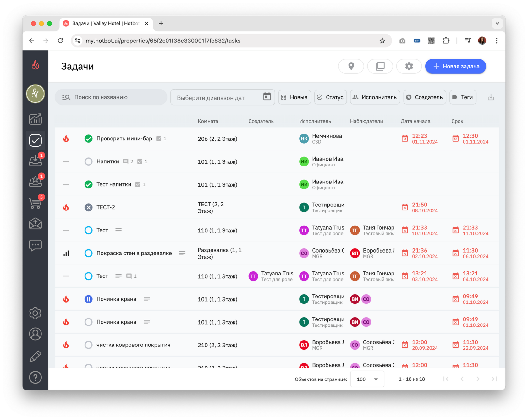Toggle paused status of Починка крана
Viewport: 528px width, 420px height.
pyautogui.click(x=88, y=299)
